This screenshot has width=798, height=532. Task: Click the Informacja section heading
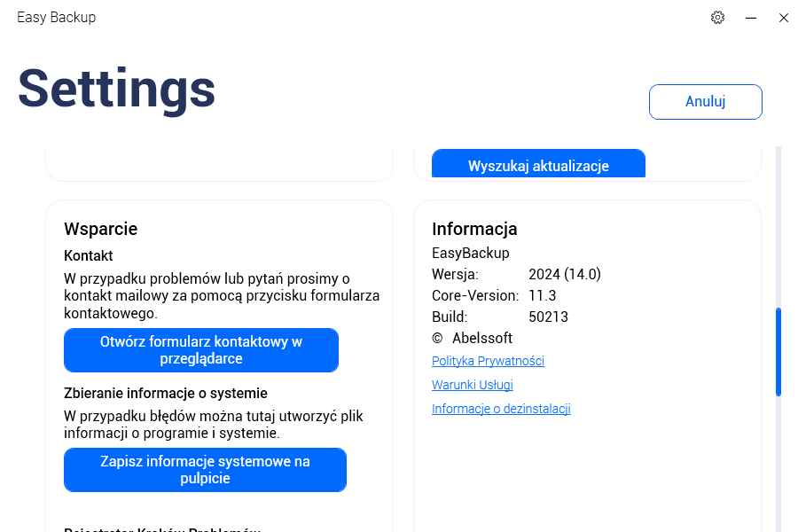pos(474,229)
